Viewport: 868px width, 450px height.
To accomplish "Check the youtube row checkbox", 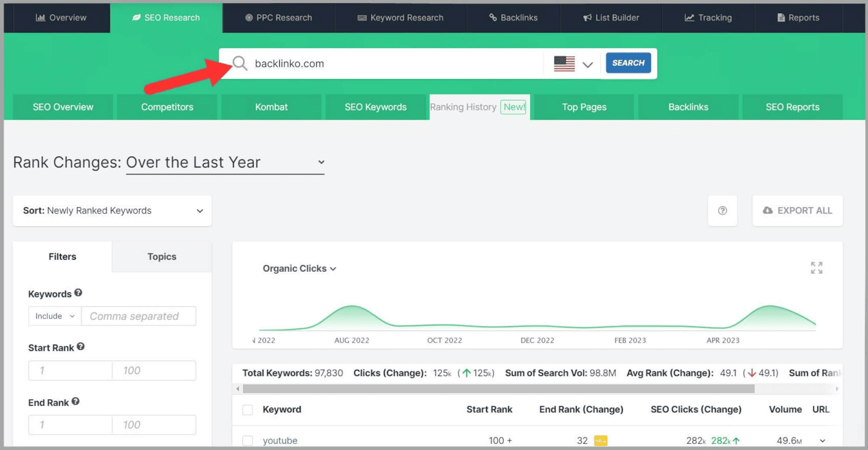I will tap(247, 441).
